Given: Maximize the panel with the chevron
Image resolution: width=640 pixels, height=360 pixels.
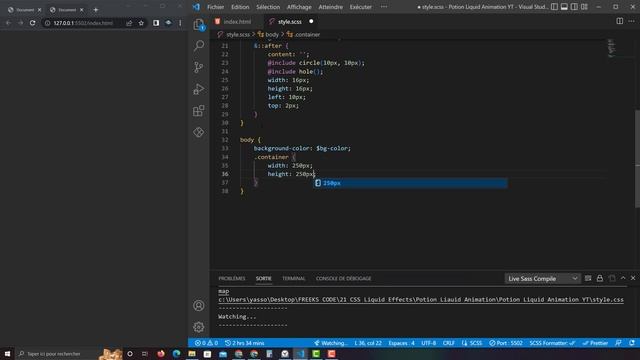Looking at the screenshot, I should point(623,278).
